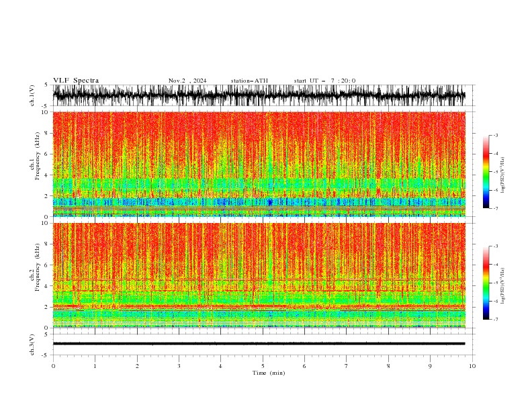Screen dimensions: 532x411
Task: Click the '6' frequency tick on ch.1 panel
Action: point(46,154)
